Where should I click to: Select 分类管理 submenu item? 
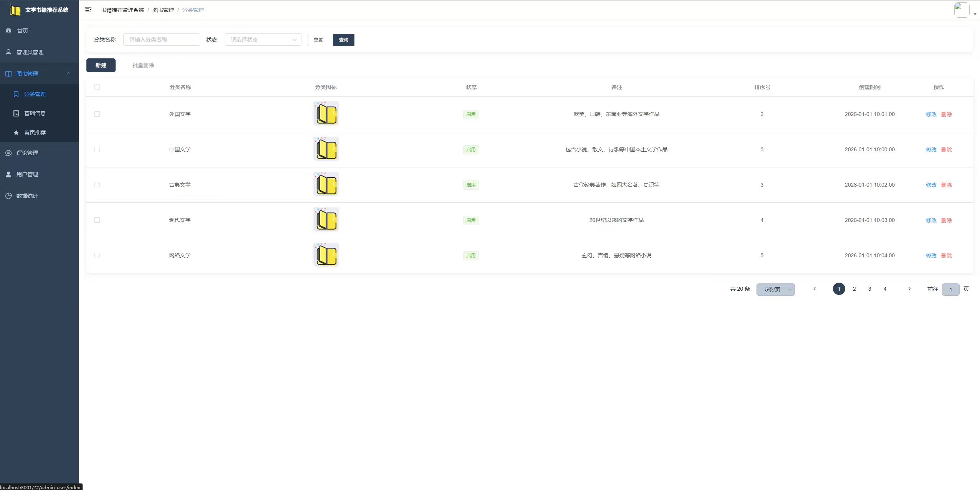click(39, 94)
